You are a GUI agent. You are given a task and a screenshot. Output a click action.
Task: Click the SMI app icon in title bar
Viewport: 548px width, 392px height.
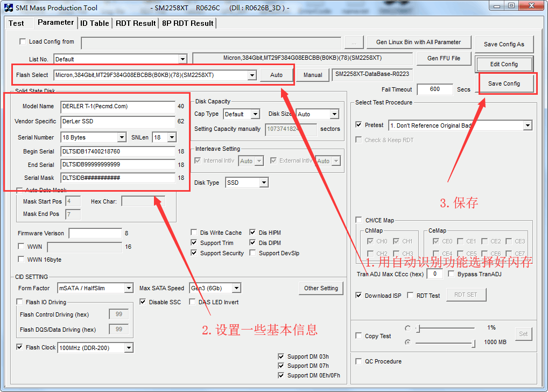8,8
